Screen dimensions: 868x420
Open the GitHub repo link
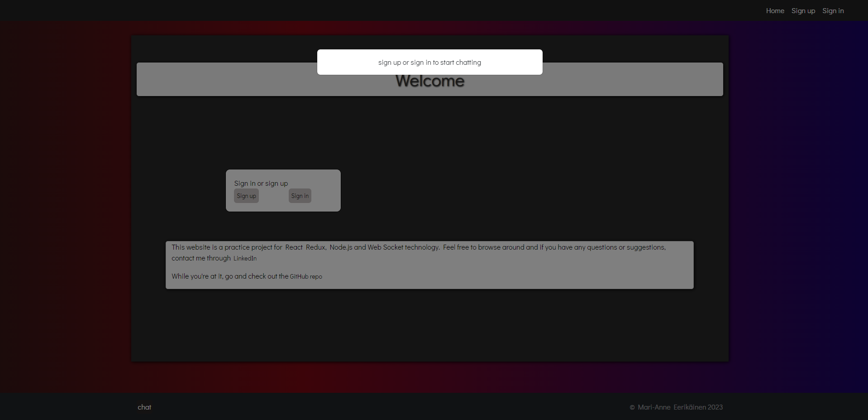(306, 276)
